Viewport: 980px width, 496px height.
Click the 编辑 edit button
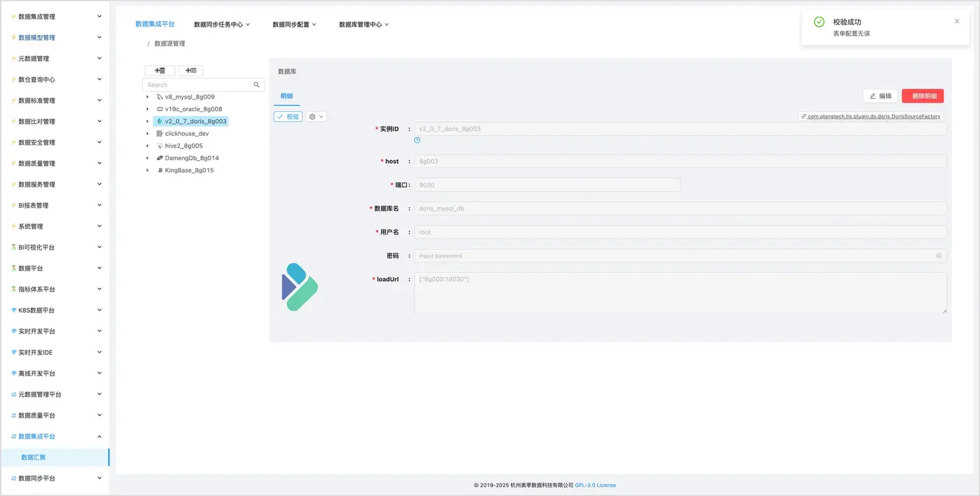pyautogui.click(x=881, y=96)
